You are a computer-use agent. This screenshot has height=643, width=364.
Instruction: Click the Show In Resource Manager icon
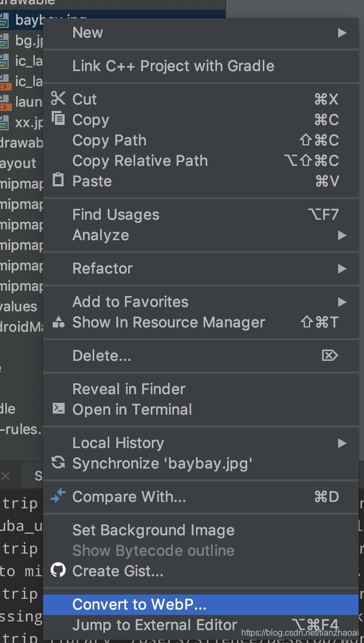point(58,322)
